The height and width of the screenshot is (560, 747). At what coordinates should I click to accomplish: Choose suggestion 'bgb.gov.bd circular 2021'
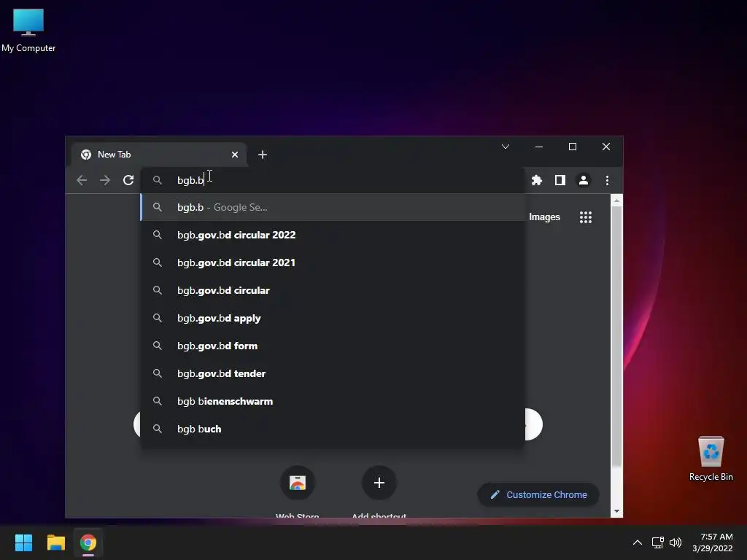pos(333,262)
